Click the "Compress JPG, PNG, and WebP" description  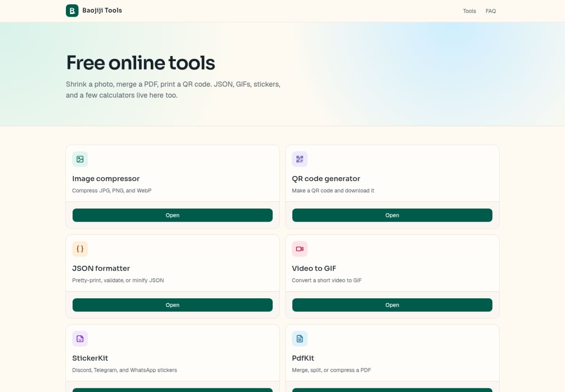pyautogui.click(x=112, y=191)
